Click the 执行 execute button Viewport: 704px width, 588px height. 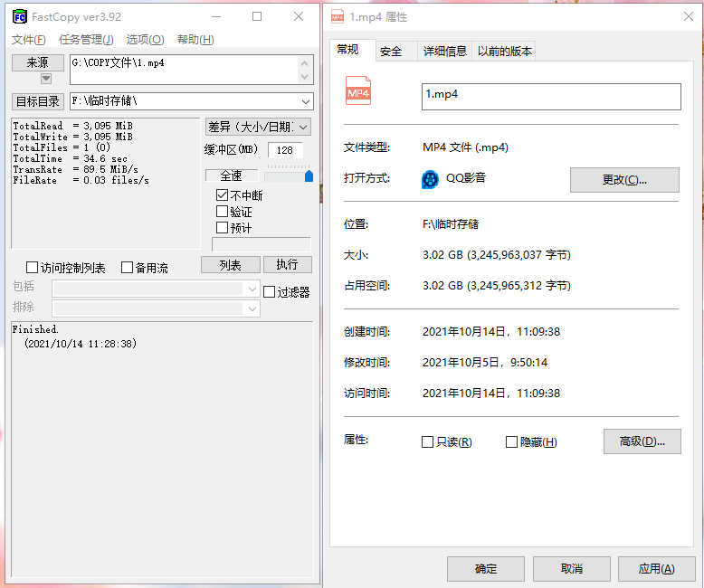click(x=288, y=264)
